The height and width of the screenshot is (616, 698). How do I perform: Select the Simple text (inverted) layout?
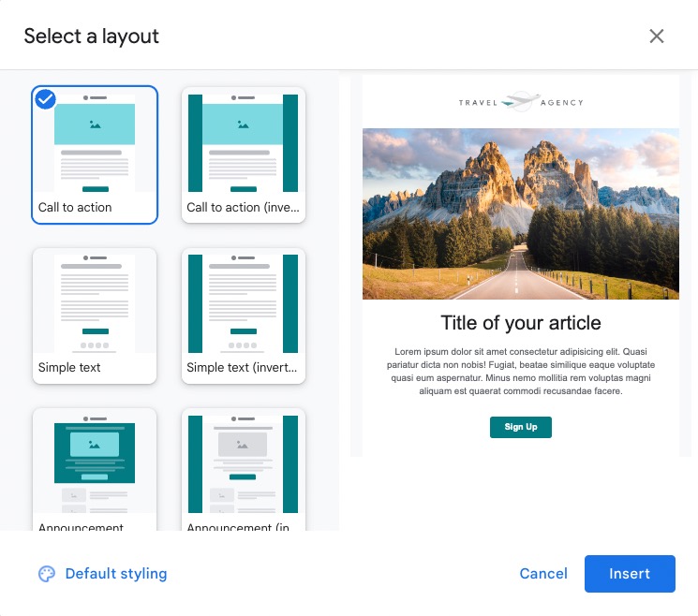click(x=244, y=315)
